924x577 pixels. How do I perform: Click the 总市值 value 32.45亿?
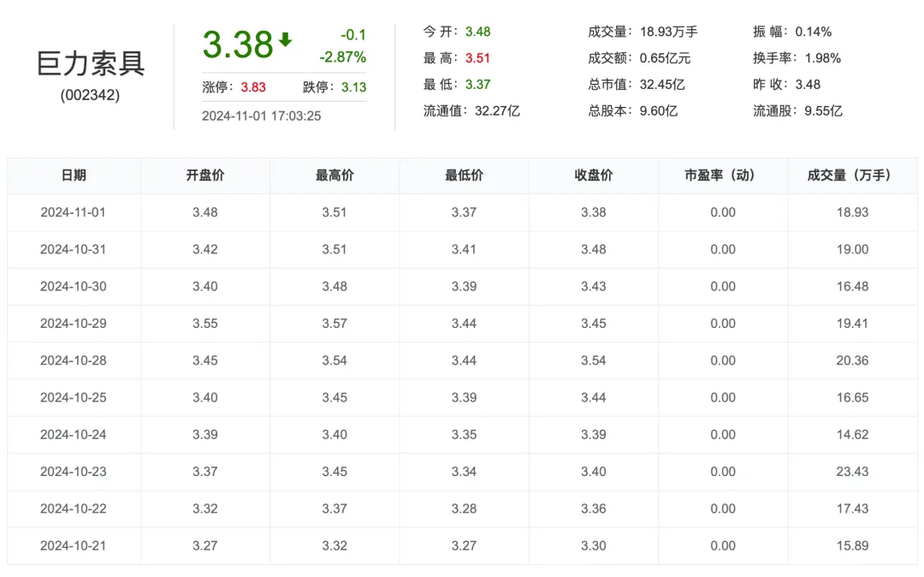pos(662,84)
